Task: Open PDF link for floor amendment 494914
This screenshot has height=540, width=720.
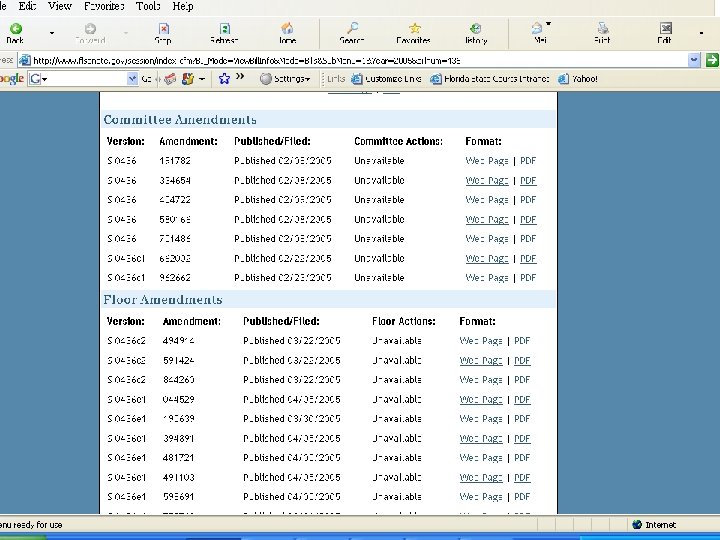Action: 522,341
